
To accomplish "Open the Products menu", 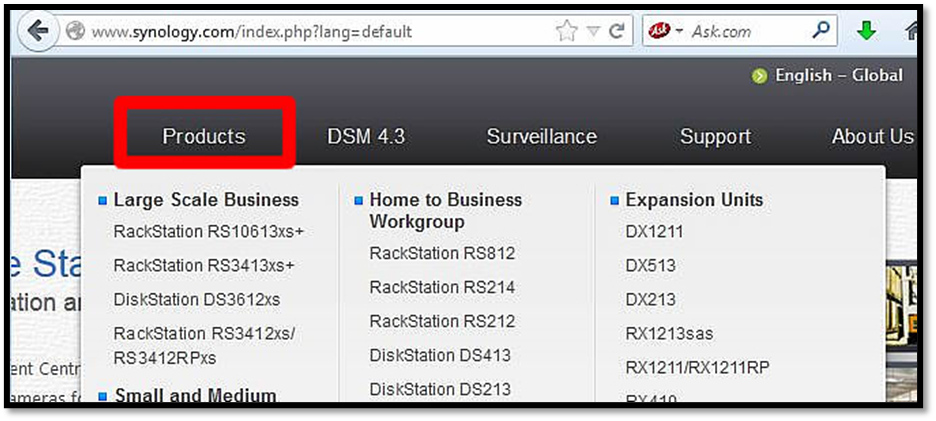I will (x=204, y=136).
